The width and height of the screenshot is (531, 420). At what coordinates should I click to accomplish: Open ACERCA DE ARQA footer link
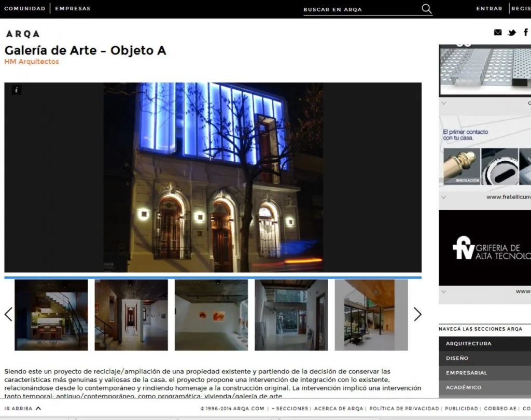[x=338, y=409]
